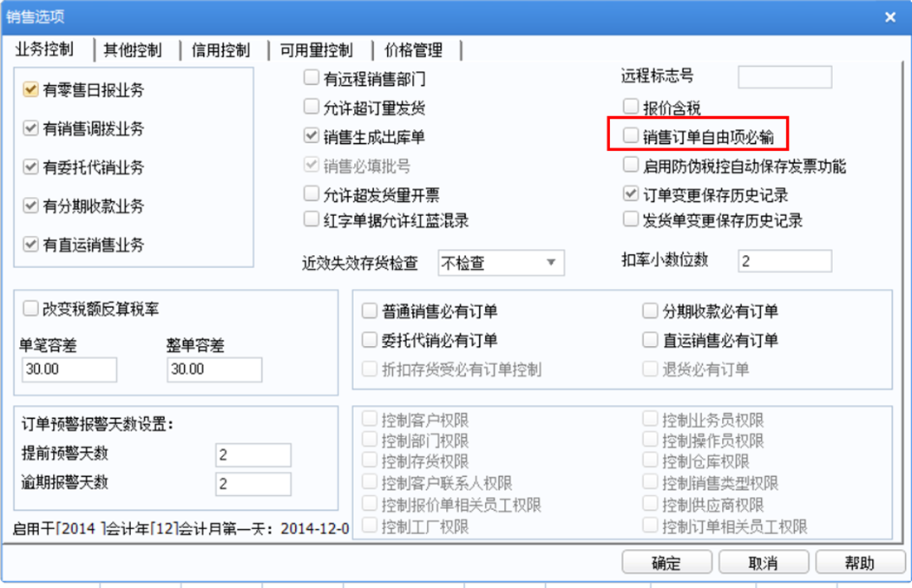Click the 确定 button
This screenshot has height=588, width=912.
666,563
